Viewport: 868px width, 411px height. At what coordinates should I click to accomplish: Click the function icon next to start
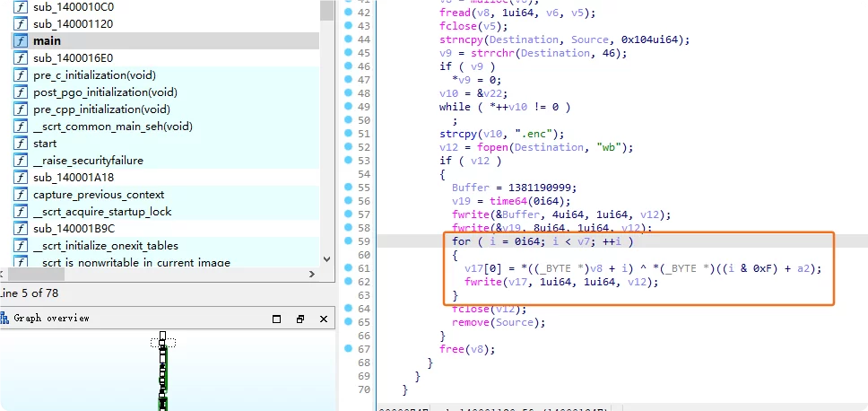(x=20, y=144)
